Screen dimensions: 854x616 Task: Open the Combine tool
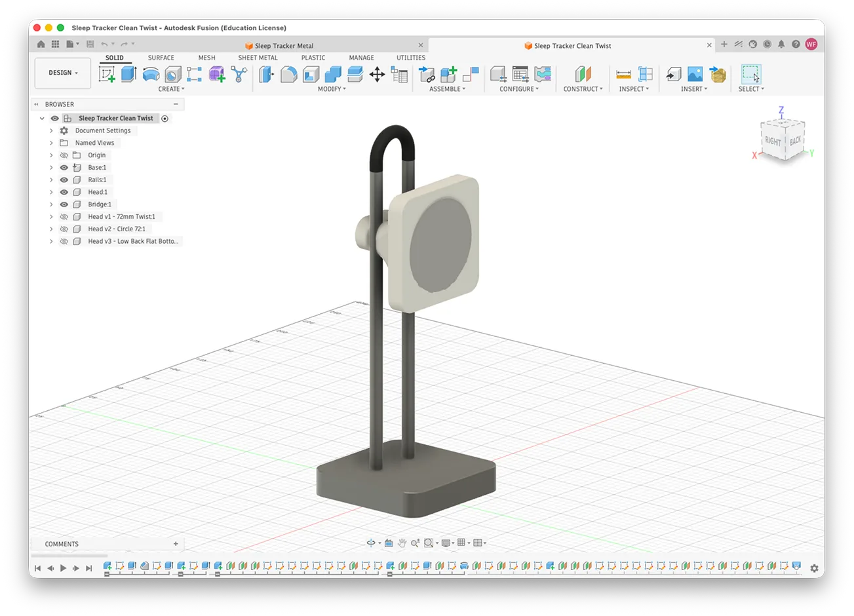(x=333, y=74)
